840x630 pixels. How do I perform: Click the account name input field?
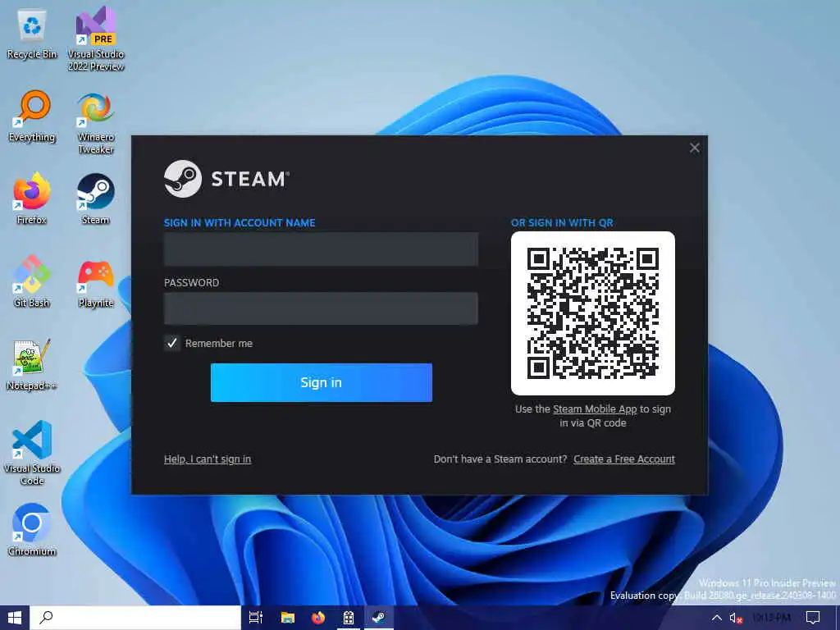[x=321, y=249]
